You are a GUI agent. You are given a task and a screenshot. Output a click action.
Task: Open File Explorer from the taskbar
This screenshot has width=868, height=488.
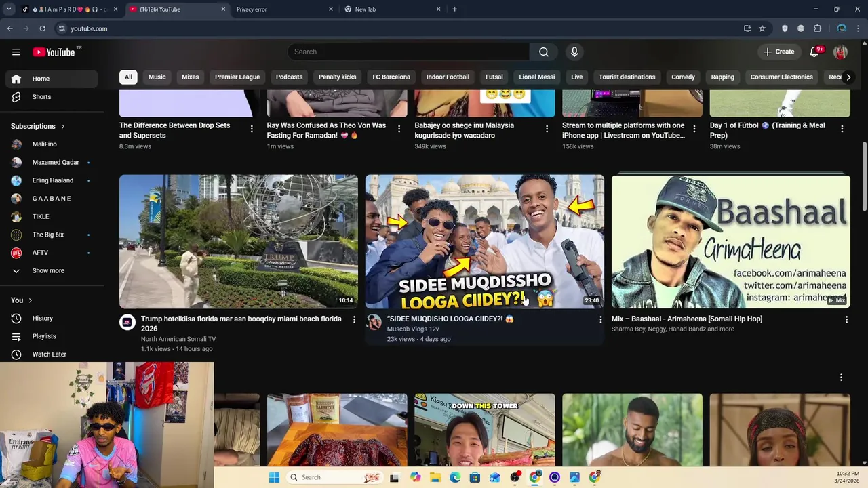pyautogui.click(x=435, y=477)
